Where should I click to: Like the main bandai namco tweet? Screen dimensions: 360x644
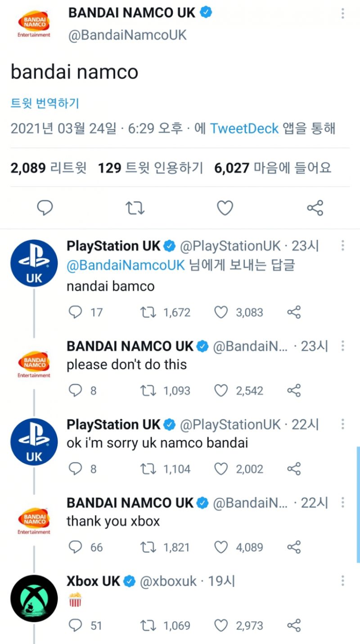(225, 208)
